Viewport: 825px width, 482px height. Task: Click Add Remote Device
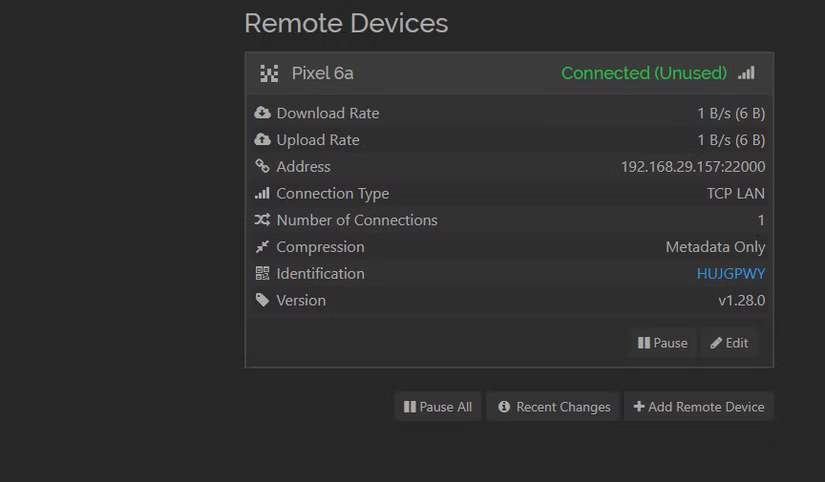[699, 407]
